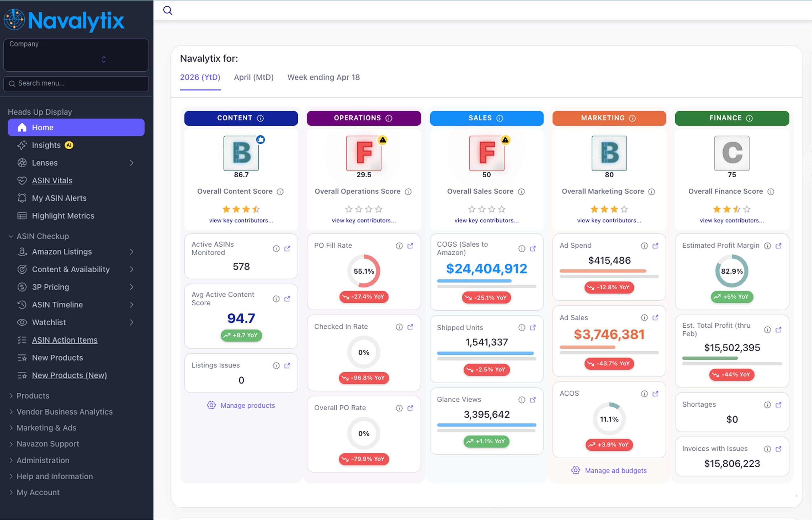Open Invoices with Issues external link icon
Screen dimensions: 812x520
(x=778, y=449)
